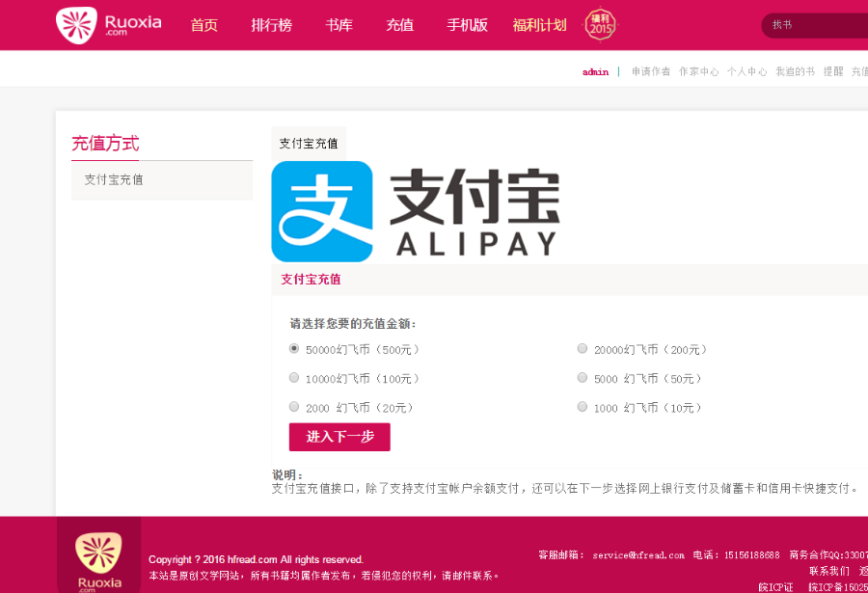Click the 找书 search field

[814, 25]
